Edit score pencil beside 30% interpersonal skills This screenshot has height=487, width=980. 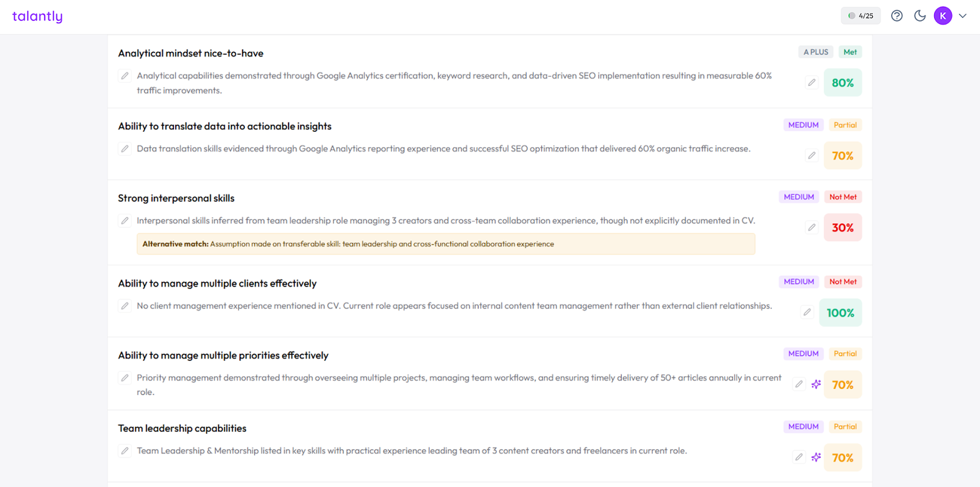click(x=812, y=228)
